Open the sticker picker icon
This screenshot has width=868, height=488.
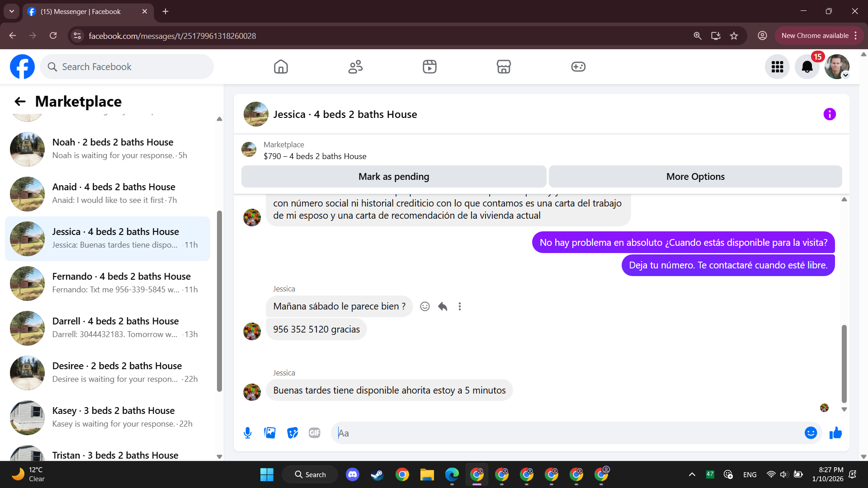(x=292, y=433)
